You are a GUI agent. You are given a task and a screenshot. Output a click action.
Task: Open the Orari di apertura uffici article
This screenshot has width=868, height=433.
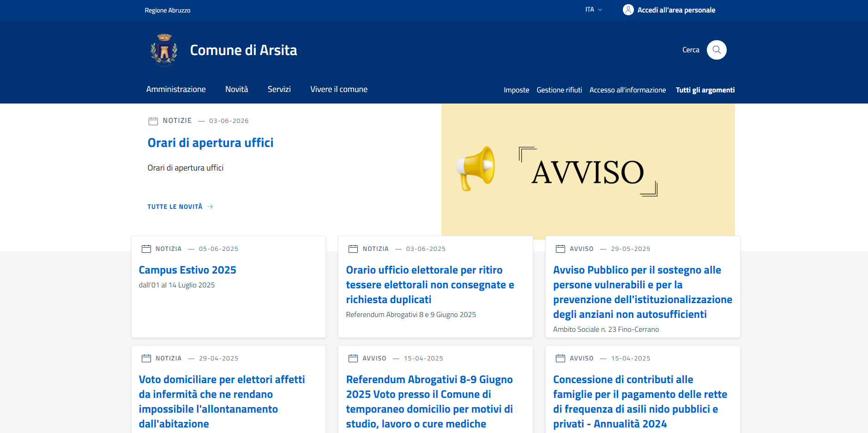pyautogui.click(x=211, y=143)
